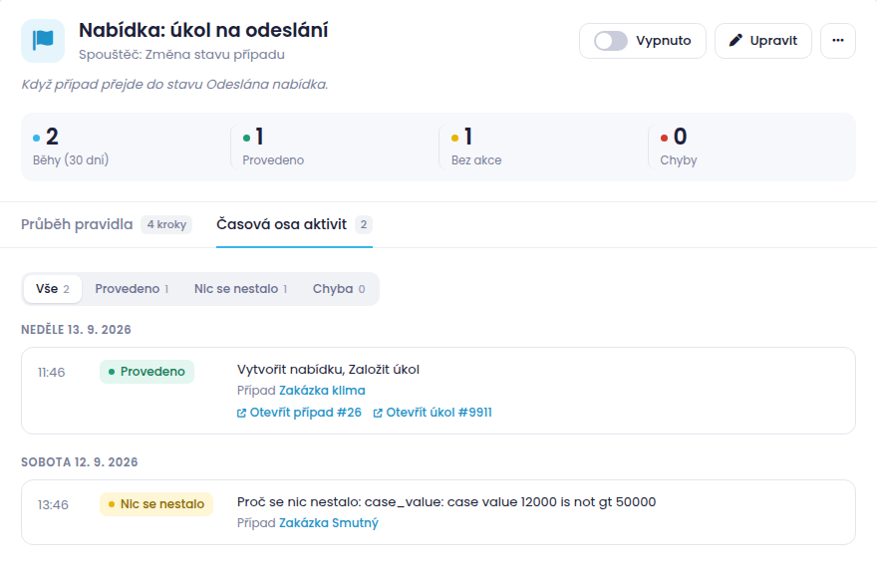This screenshot has width=877, height=588.
Task: Click the Bez akce stat card
Action: click(x=544, y=147)
